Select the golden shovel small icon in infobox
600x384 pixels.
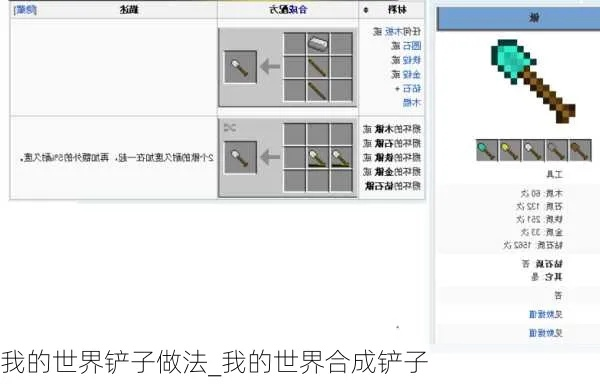tap(510, 150)
